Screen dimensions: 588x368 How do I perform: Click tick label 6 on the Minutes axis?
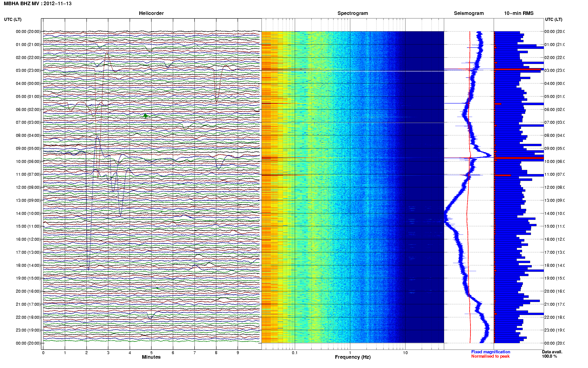coord(173,353)
